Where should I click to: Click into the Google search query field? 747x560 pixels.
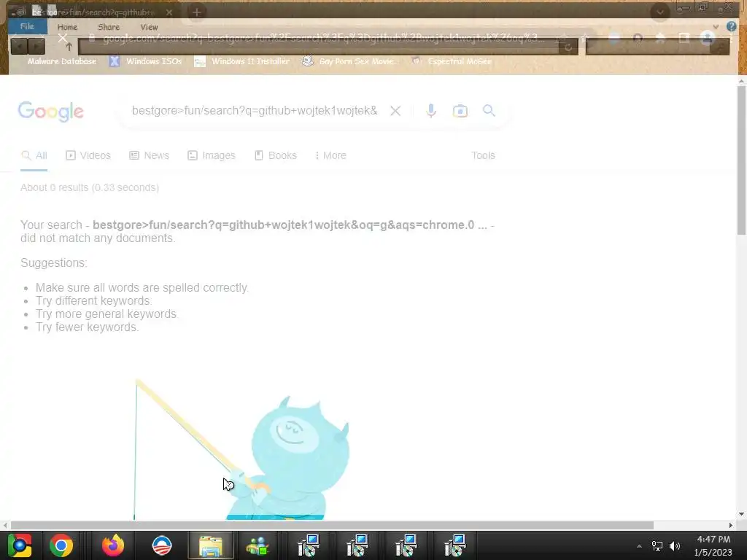click(255, 111)
